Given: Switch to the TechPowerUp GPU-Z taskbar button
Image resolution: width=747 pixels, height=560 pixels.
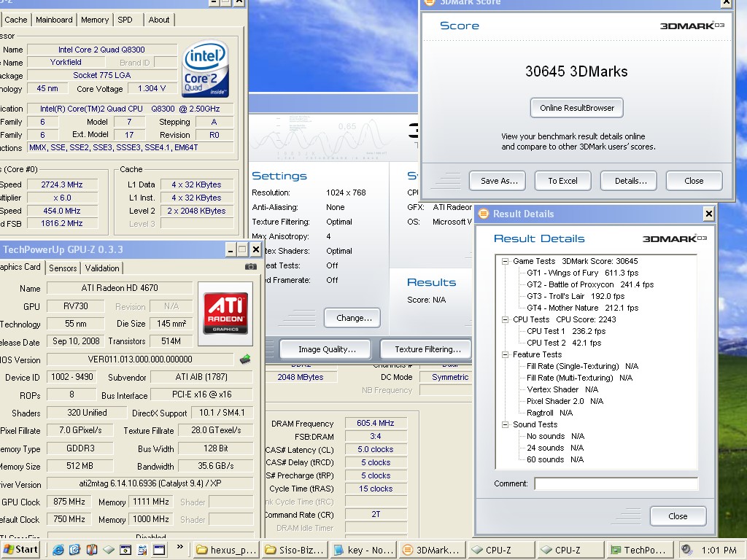Looking at the screenshot, I should (x=639, y=550).
